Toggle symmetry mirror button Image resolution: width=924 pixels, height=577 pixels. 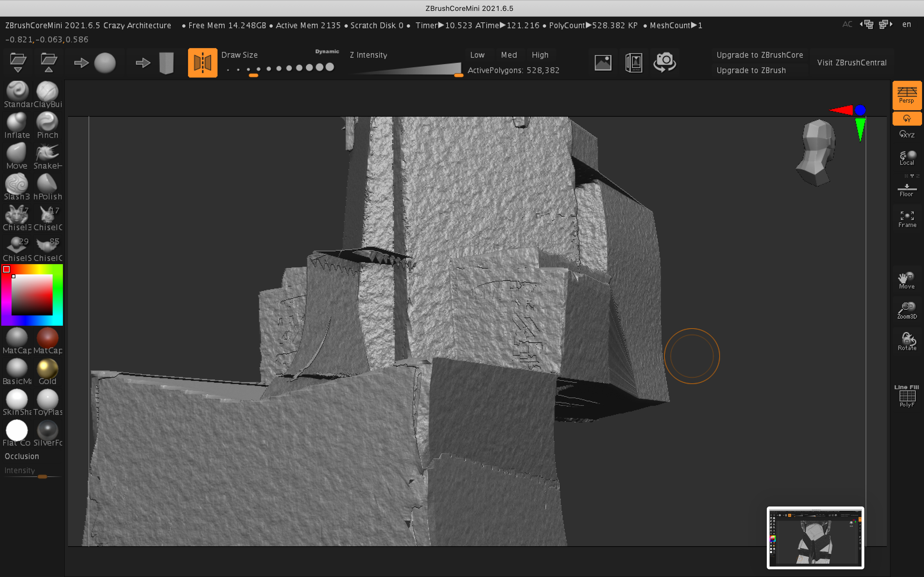point(203,63)
